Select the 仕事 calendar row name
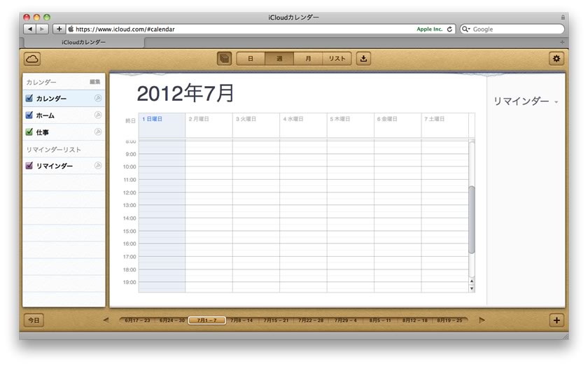 pos(43,132)
